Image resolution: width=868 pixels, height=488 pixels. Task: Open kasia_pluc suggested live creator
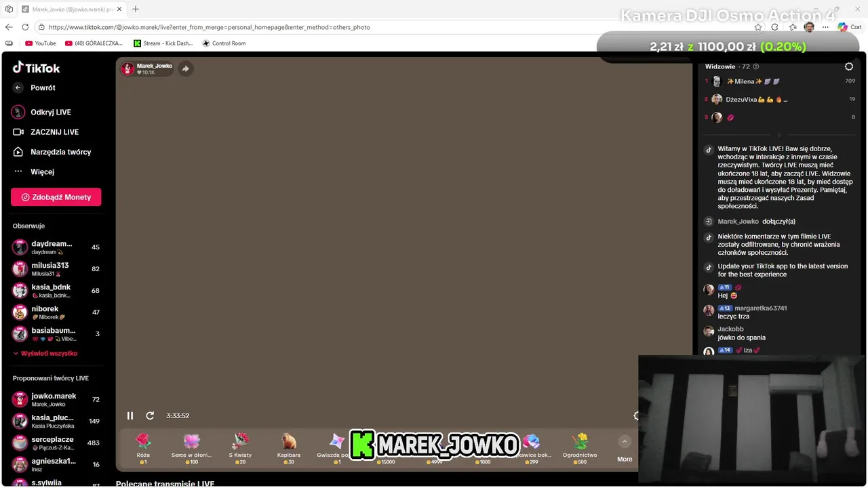56,421
